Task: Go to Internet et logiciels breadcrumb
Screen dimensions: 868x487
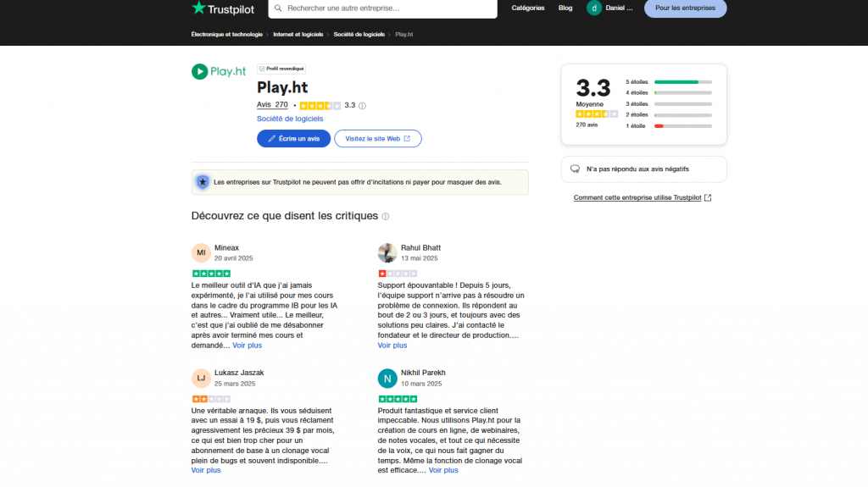Action: [298, 35]
